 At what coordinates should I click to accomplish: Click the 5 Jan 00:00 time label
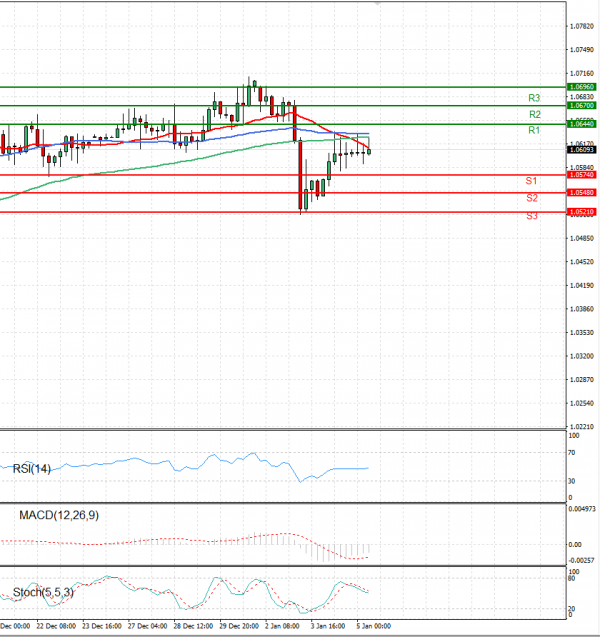click(x=374, y=626)
